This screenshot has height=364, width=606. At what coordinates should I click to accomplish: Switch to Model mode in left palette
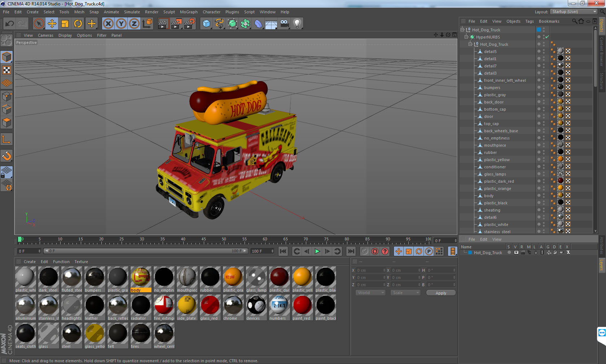7,57
